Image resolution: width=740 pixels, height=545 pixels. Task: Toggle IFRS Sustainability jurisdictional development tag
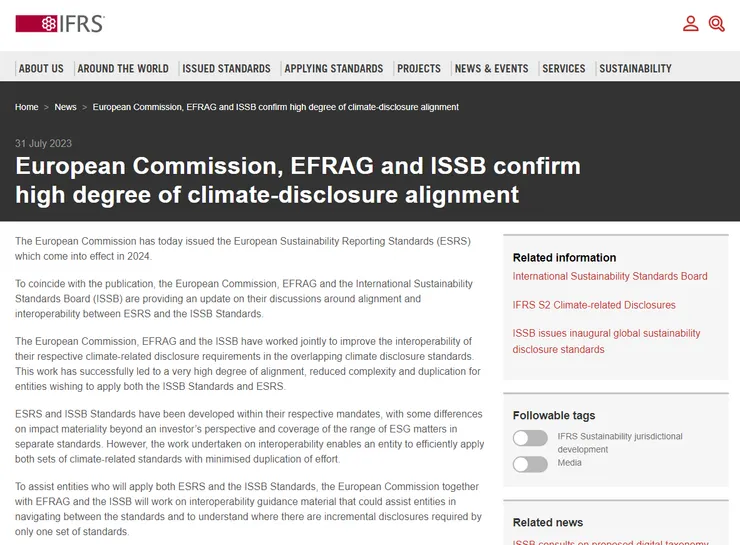[x=530, y=438]
